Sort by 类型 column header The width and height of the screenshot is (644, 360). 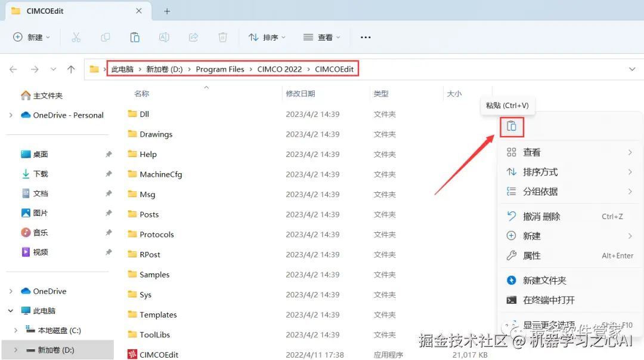[380, 94]
